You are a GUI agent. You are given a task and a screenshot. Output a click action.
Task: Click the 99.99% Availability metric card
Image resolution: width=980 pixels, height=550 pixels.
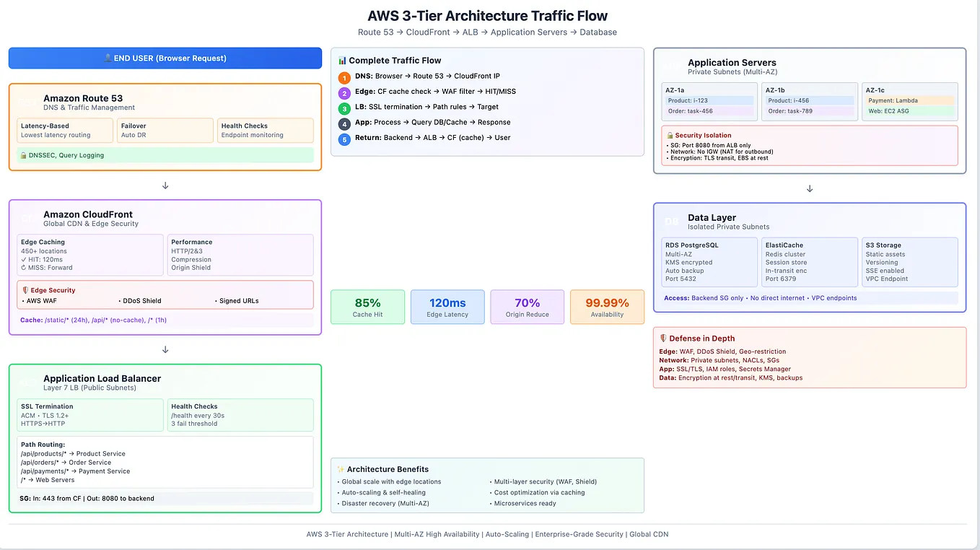pos(607,307)
